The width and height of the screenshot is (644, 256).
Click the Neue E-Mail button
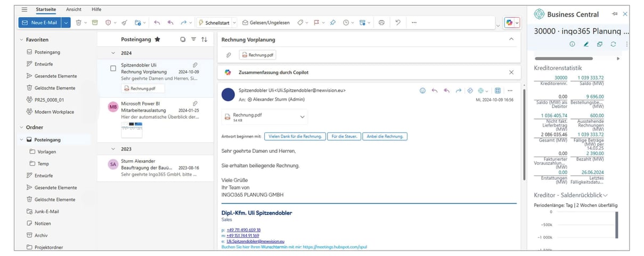40,22
